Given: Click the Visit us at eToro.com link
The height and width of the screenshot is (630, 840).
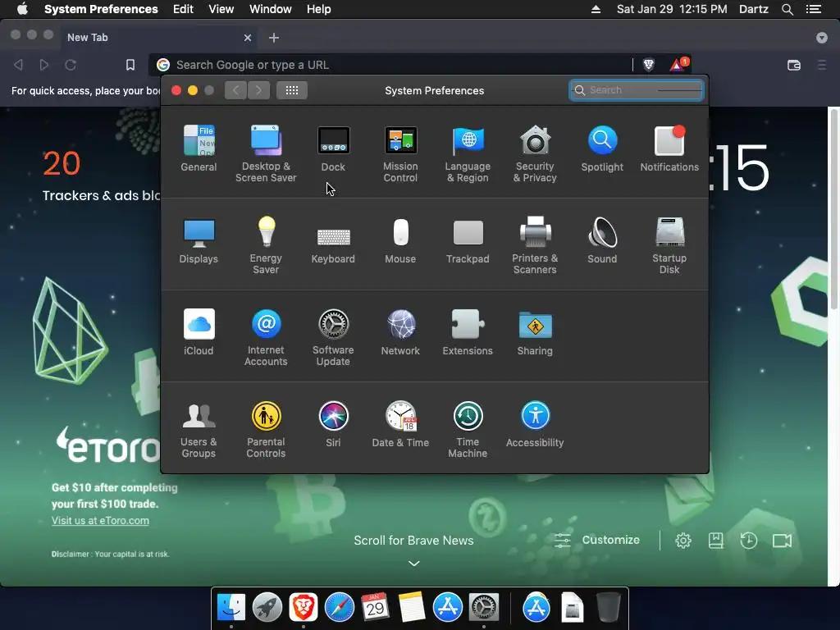Looking at the screenshot, I should (x=100, y=520).
